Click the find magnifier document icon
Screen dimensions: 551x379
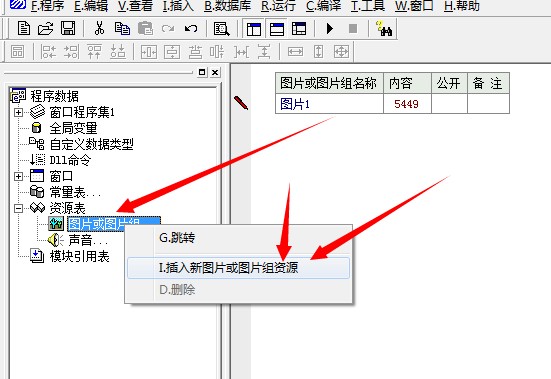(x=221, y=28)
